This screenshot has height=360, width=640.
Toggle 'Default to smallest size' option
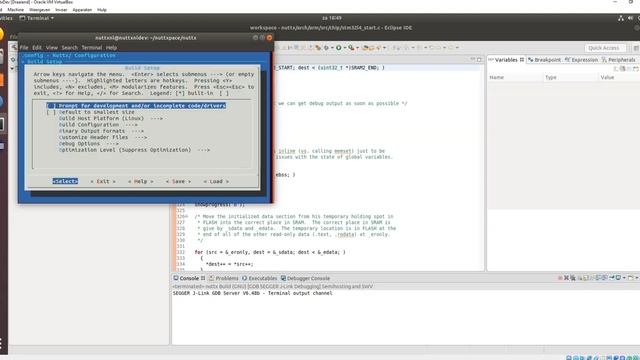coord(91,112)
